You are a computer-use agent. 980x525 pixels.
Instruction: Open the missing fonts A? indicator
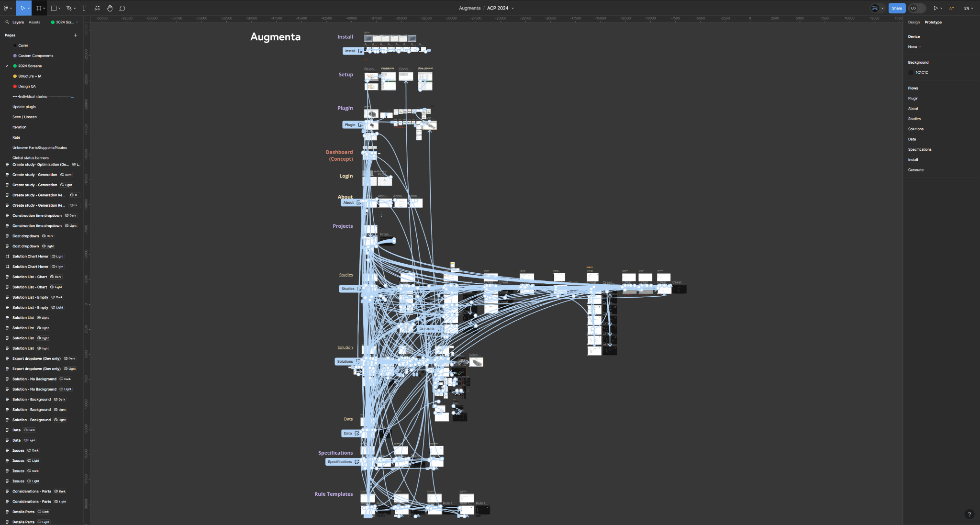pos(951,8)
